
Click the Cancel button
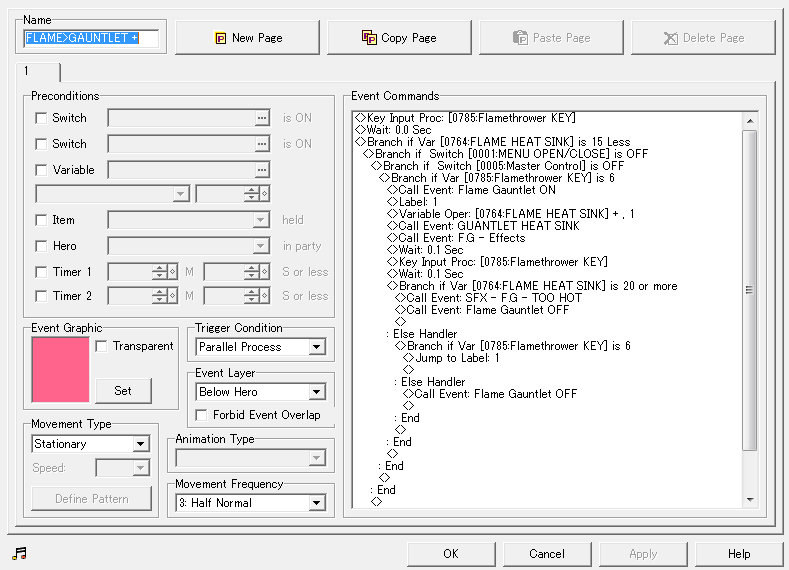coord(547,554)
